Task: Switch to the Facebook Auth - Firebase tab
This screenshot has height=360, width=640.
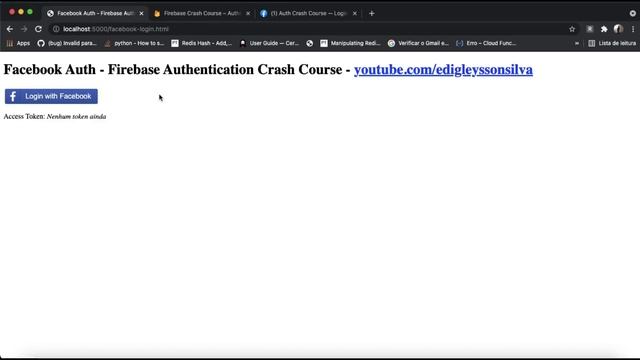Action: point(95,13)
